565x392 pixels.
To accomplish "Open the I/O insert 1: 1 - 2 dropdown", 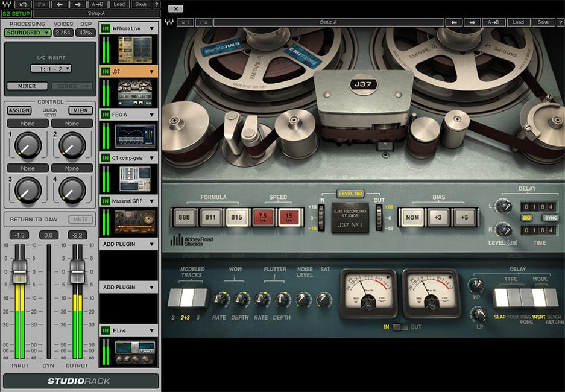I will click(x=51, y=69).
